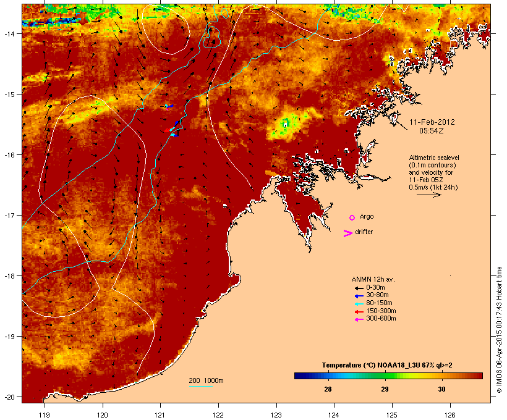Click the latitude axis label -14
Image resolution: width=507 pixels, height=420 pixels.
click(9, 33)
